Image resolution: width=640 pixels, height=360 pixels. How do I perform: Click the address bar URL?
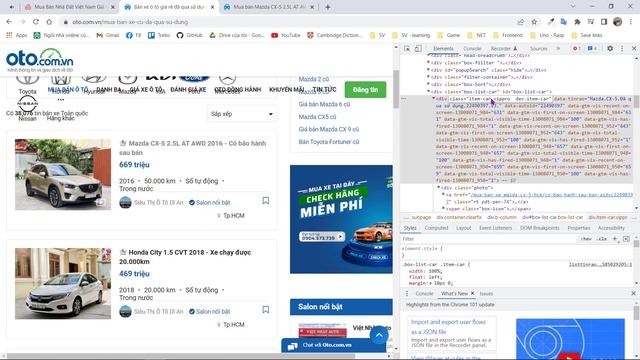(130, 22)
